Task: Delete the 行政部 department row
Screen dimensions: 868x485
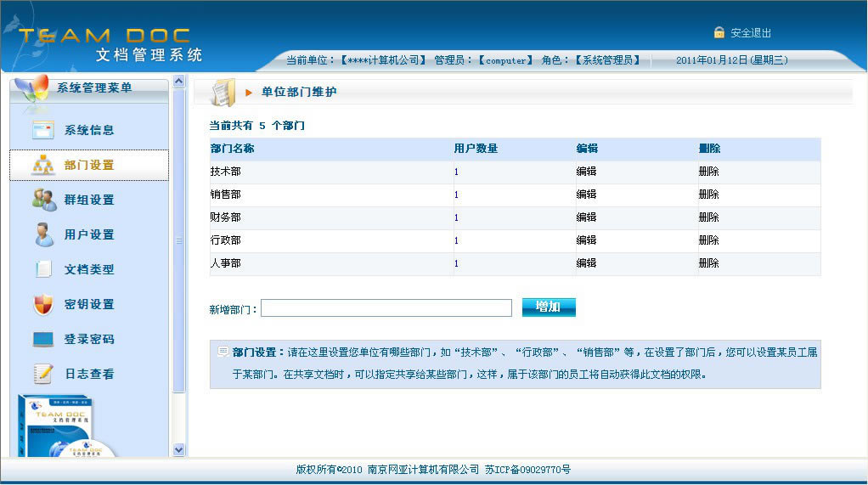Action: (708, 240)
